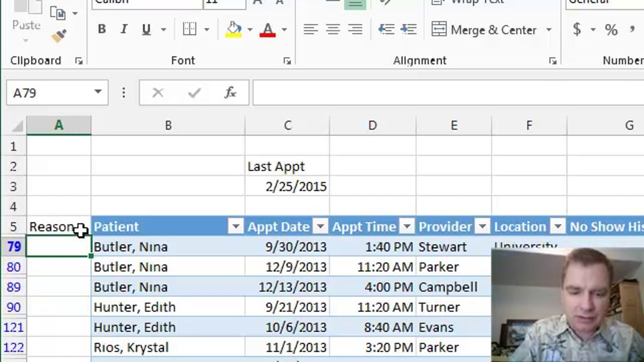The height and width of the screenshot is (362, 644).
Task: Open Patient filter dropdown
Action: click(x=235, y=226)
